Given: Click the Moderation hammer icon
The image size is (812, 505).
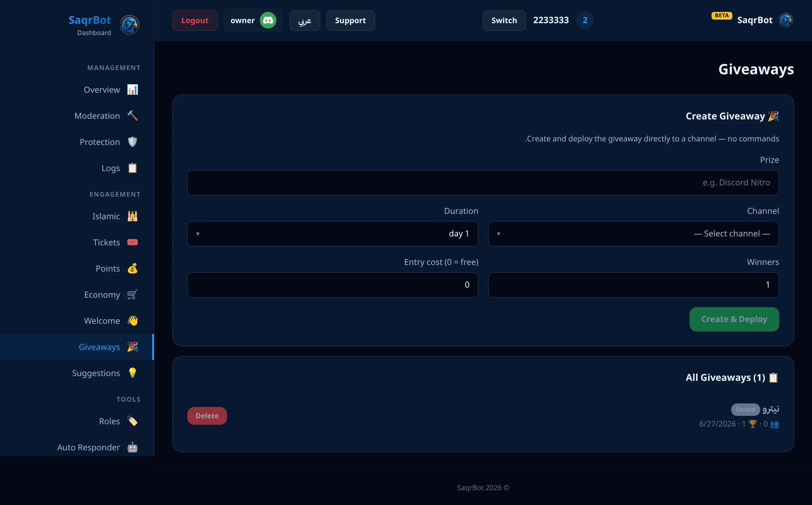Looking at the screenshot, I should click(x=132, y=116).
